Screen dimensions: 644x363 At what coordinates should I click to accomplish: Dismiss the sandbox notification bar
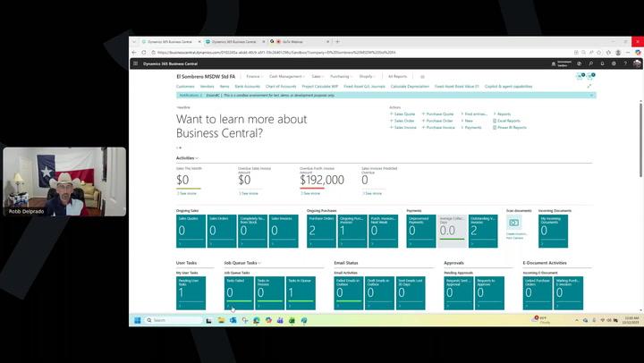coord(591,95)
